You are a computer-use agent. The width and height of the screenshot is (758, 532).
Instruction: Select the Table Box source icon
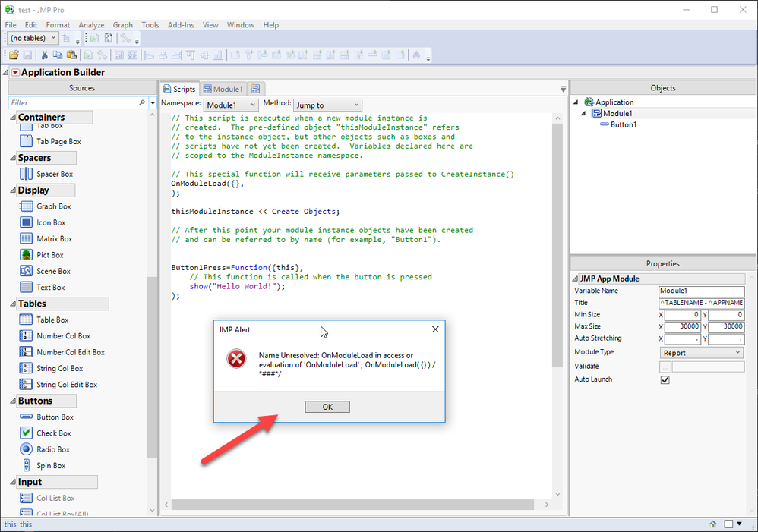click(26, 320)
